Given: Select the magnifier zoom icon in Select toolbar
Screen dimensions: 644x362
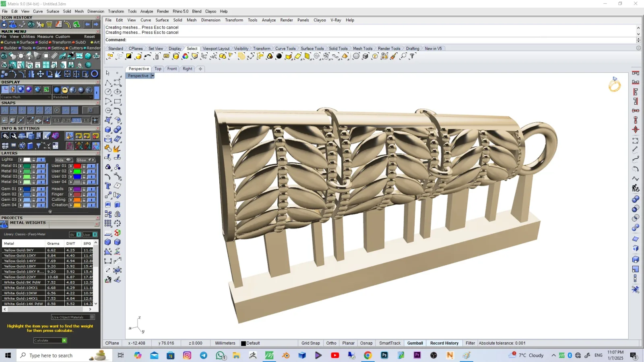Looking at the screenshot, I should click(x=403, y=56).
